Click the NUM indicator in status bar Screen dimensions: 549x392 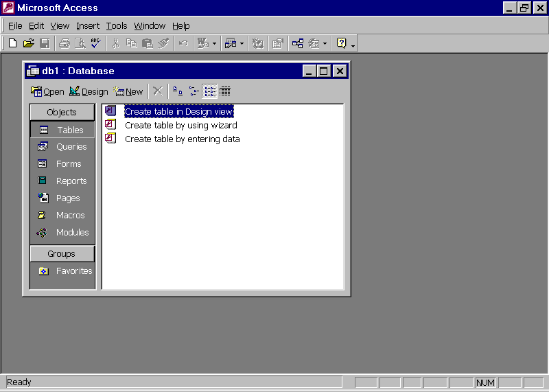(x=485, y=382)
